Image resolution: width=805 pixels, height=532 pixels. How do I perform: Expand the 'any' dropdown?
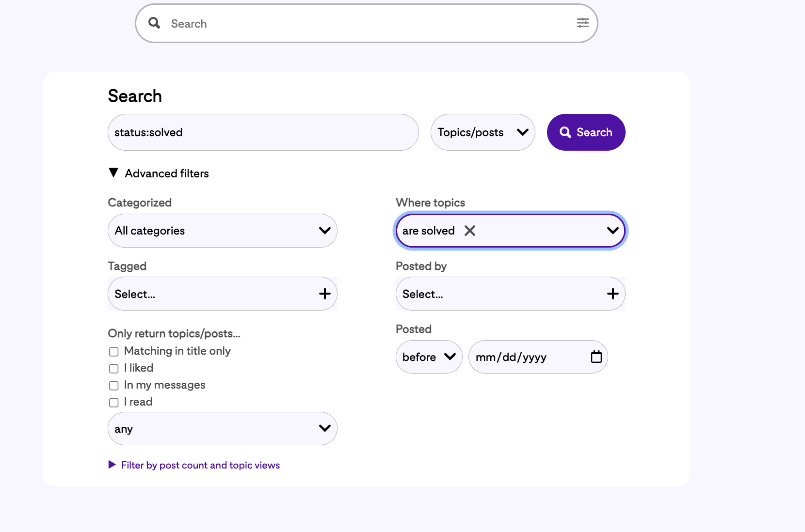coord(222,429)
